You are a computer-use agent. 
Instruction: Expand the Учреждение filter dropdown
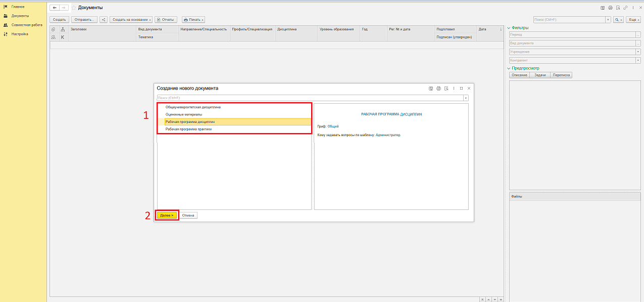tap(638, 52)
